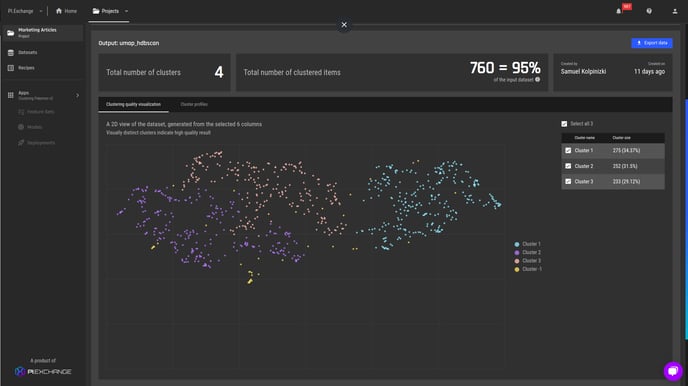Click the Datasets database icon
This screenshot has width=688, height=386.
point(11,53)
